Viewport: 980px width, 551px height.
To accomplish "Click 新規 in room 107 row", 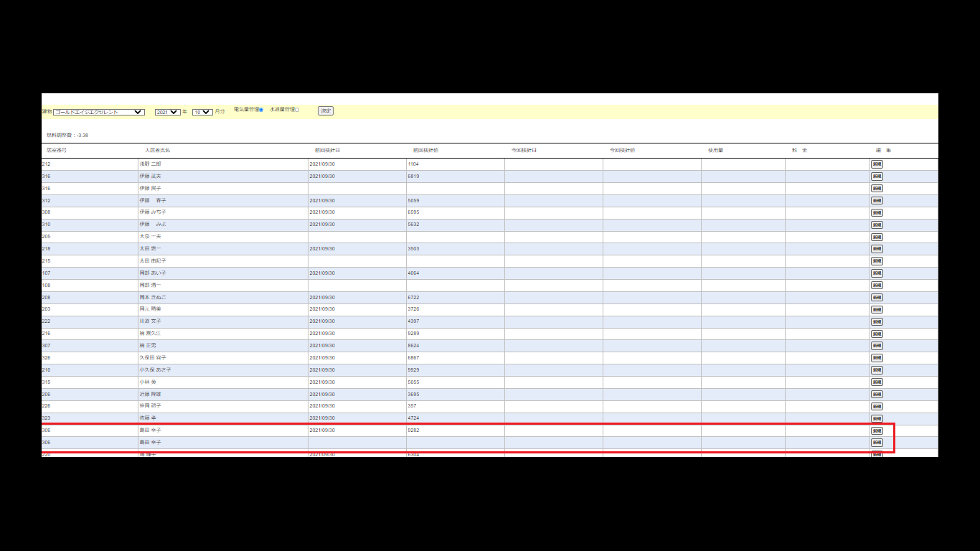I will coord(877,273).
